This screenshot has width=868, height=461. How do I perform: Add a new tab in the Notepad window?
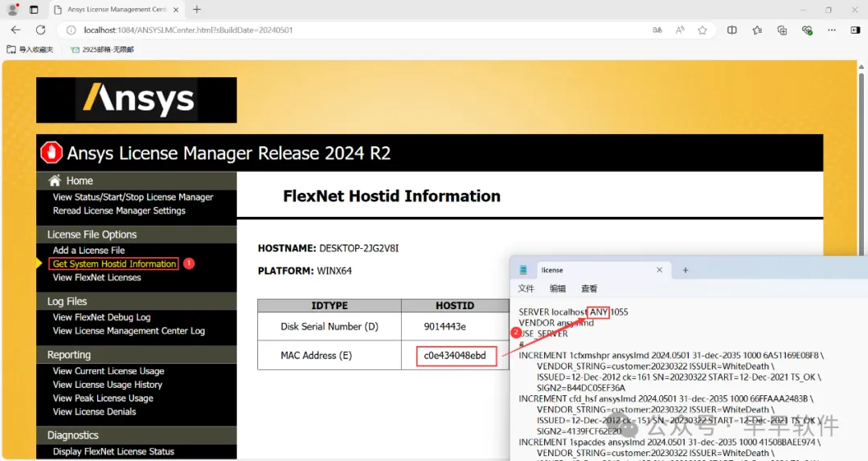686,270
